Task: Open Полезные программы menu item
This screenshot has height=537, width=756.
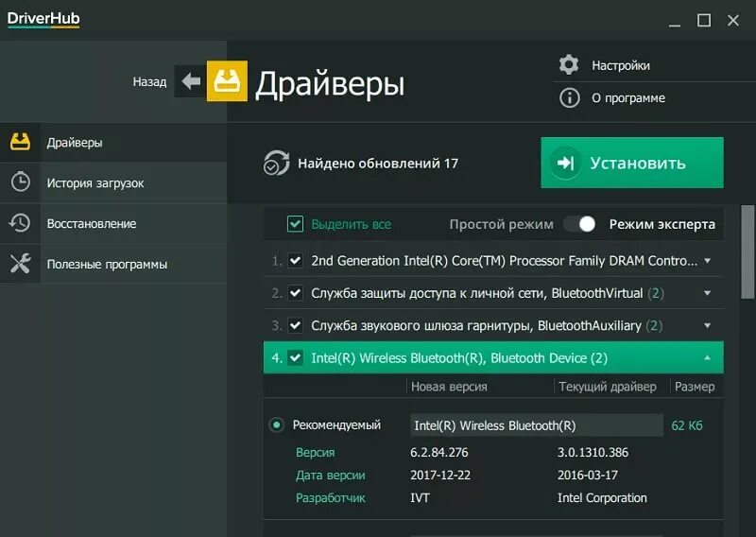Action: coord(113,264)
